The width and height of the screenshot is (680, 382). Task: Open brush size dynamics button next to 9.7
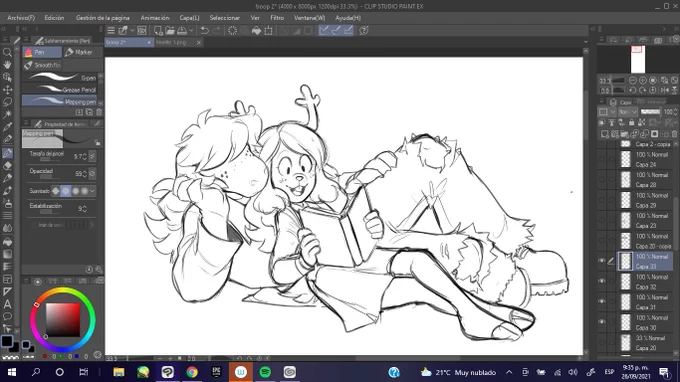coord(92,156)
